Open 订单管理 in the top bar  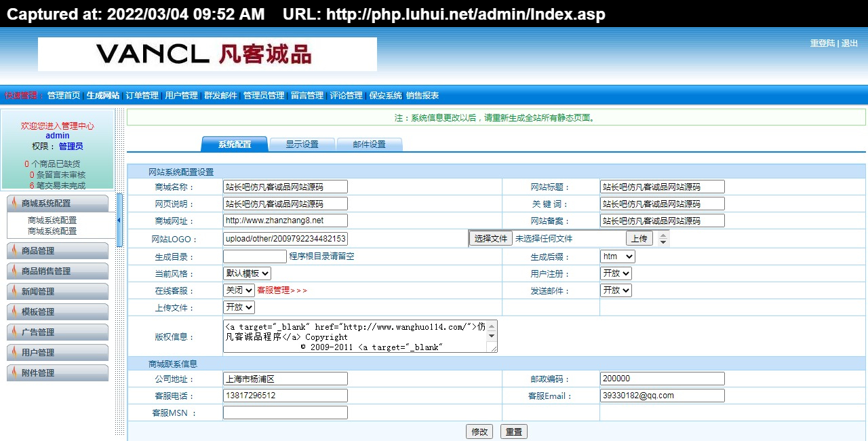142,96
